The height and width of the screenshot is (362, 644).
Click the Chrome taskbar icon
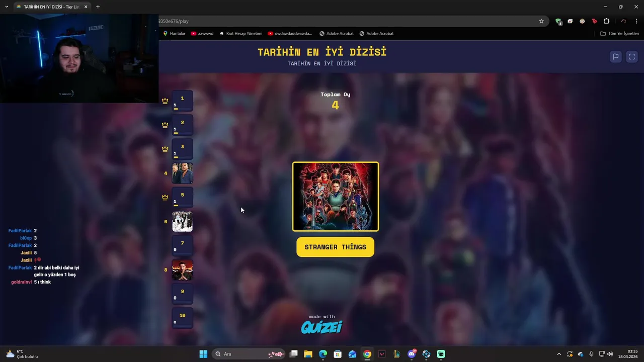pos(367,354)
